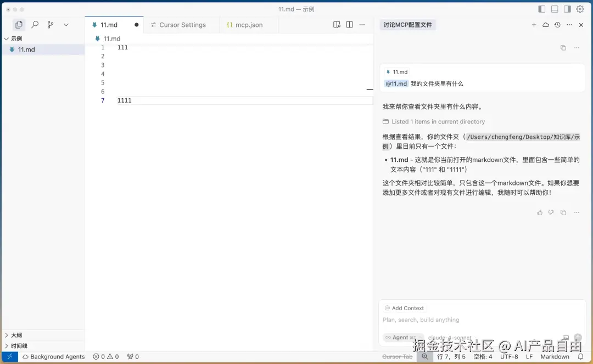
Task: Expand more sidebar views chevron
Action: coord(66,25)
